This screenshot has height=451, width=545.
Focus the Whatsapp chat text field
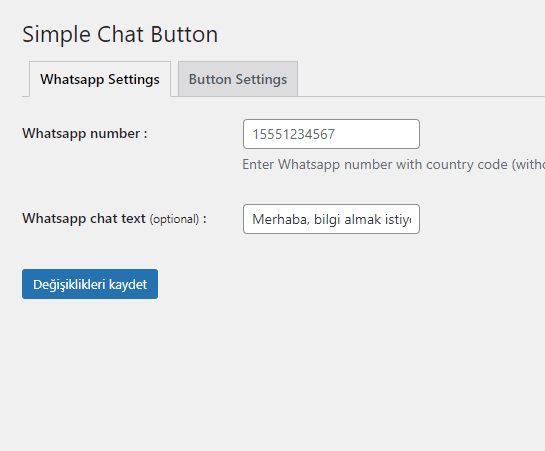[331, 219]
